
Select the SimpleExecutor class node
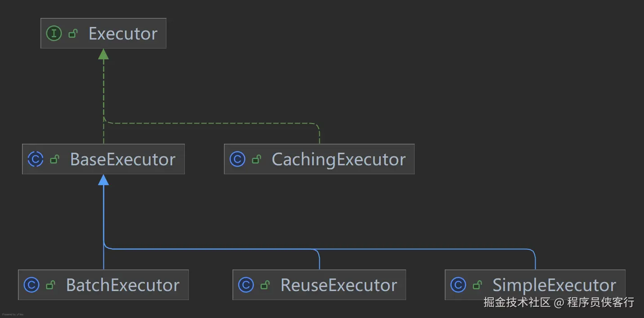[x=554, y=285]
